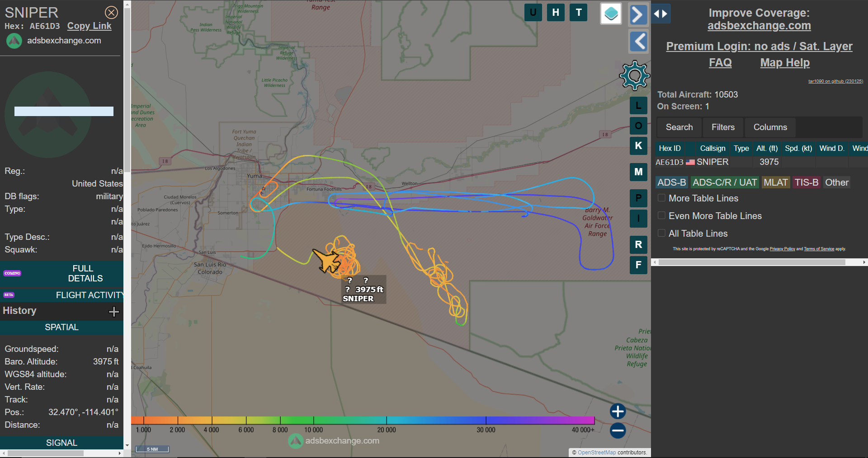Screen dimensions: 868x458
Task: Open the Filters tab
Action: pyautogui.click(x=723, y=127)
